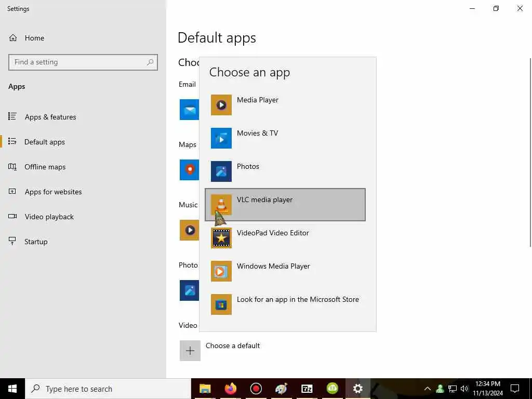Choose VLC media player as default
532x399 pixels.
coord(285,205)
